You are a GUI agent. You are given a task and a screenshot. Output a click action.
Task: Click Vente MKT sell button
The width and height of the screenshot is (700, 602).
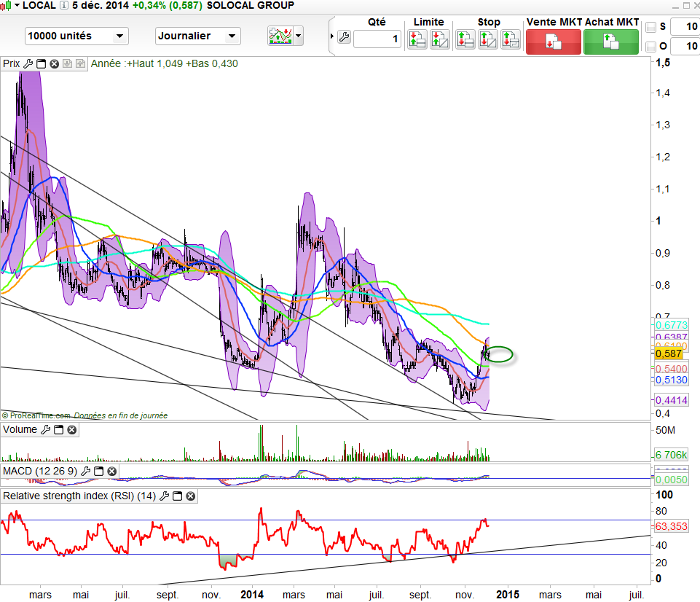click(554, 42)
